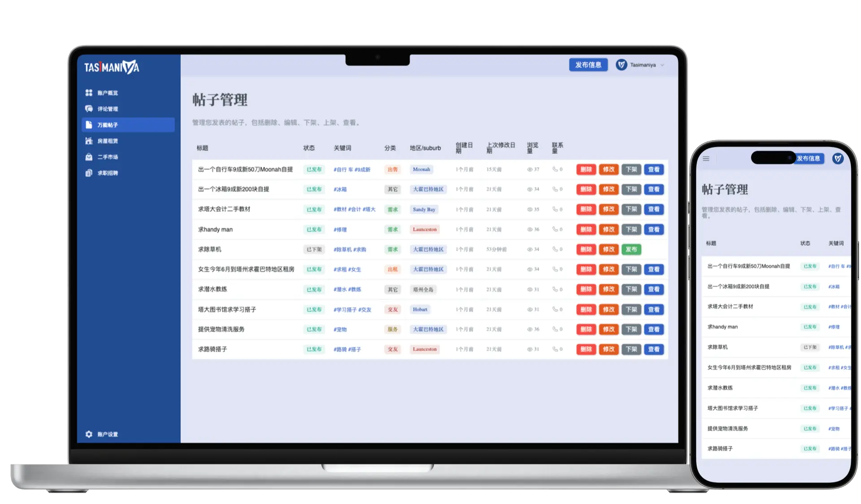The height and width of the screenshot is (504, 861).
Task: Click the #冰箱 keyword tag link
Action: pos(340,190)
